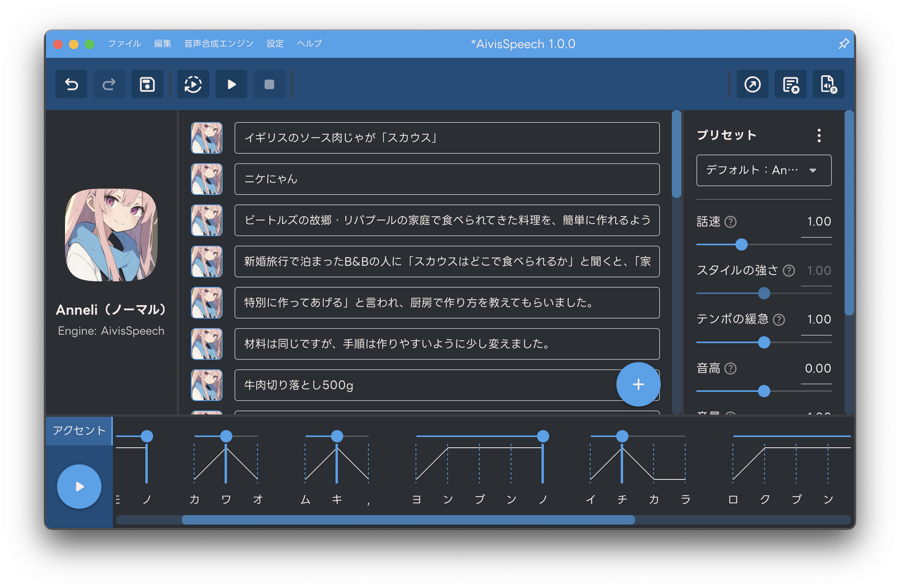Image resolution: width=900 pixels, height=588 pixels.
Task: Click the preset panel vertical scrollbar
Action: tap(849, 213)
